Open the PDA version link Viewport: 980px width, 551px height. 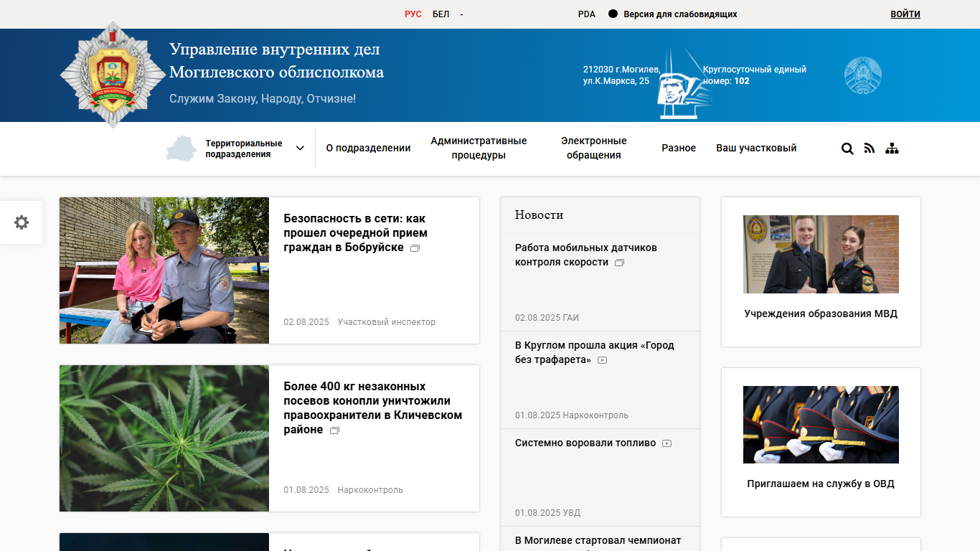coord(587,14)
